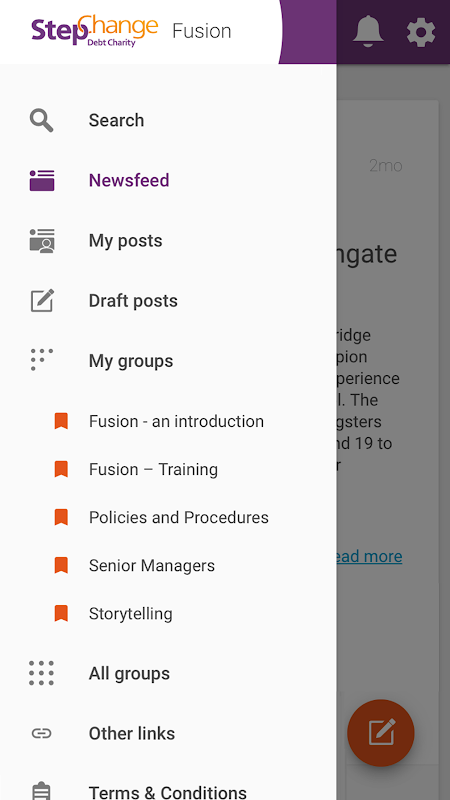The width and height of the screenshot is (450, 800).
Task: Select Policies and Procedures group
Action: [x=168, y=517]
